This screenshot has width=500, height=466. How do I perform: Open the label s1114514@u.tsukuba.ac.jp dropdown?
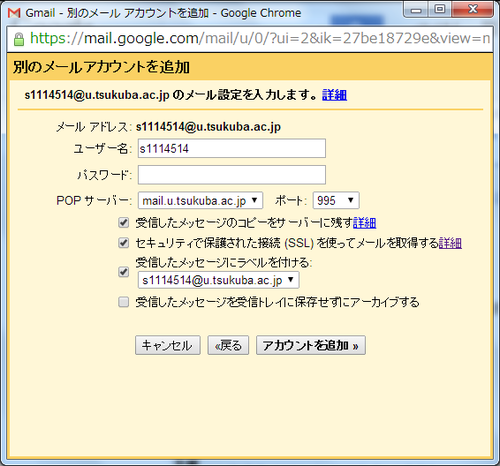[x=219, y=280]
